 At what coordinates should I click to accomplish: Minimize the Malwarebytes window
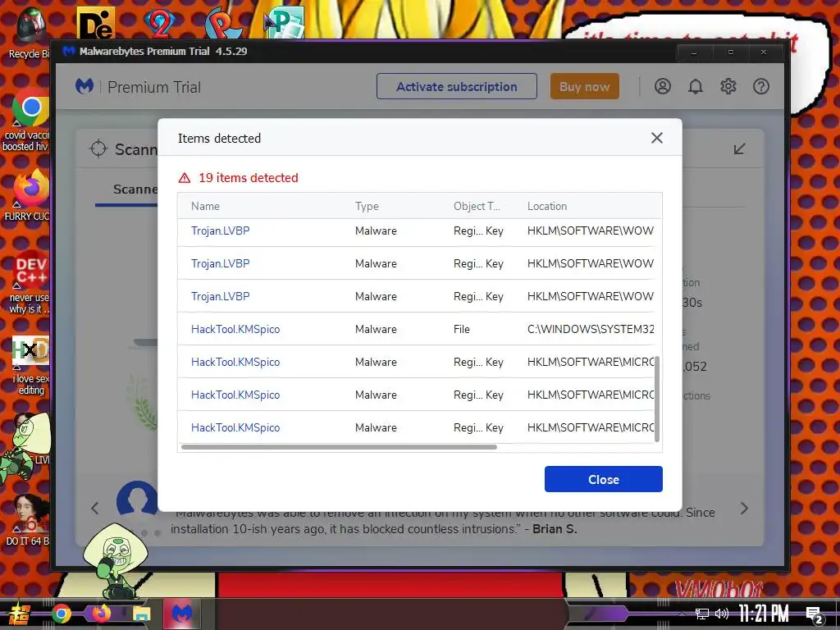(x=694, y=52)
